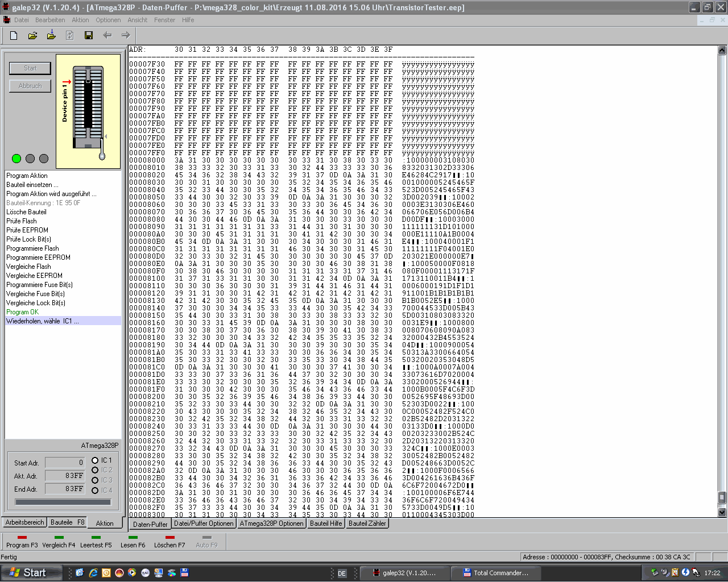This screenshot has height=582, width=728.
Task: Click the End Adr. value field
Action: [65, 489]
